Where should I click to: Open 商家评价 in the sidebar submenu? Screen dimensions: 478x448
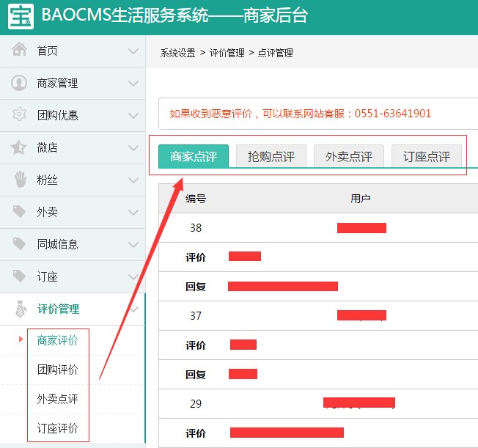tap(58, 340)
